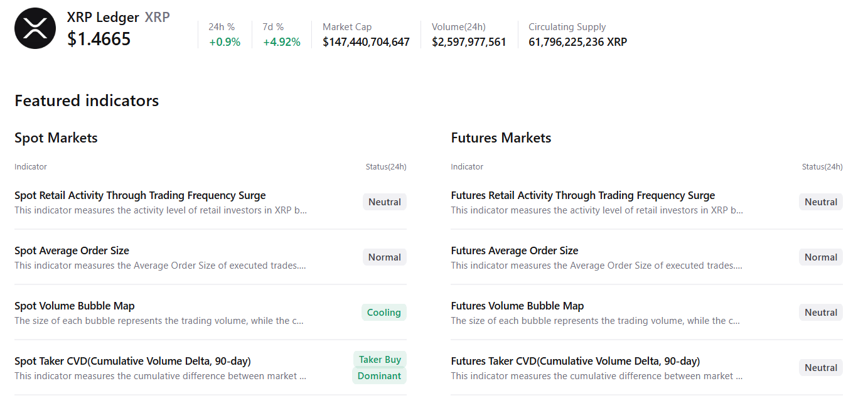Click the 7d % value +4.92%
Viewport: 868px width, 398px height.
[282, 42]
